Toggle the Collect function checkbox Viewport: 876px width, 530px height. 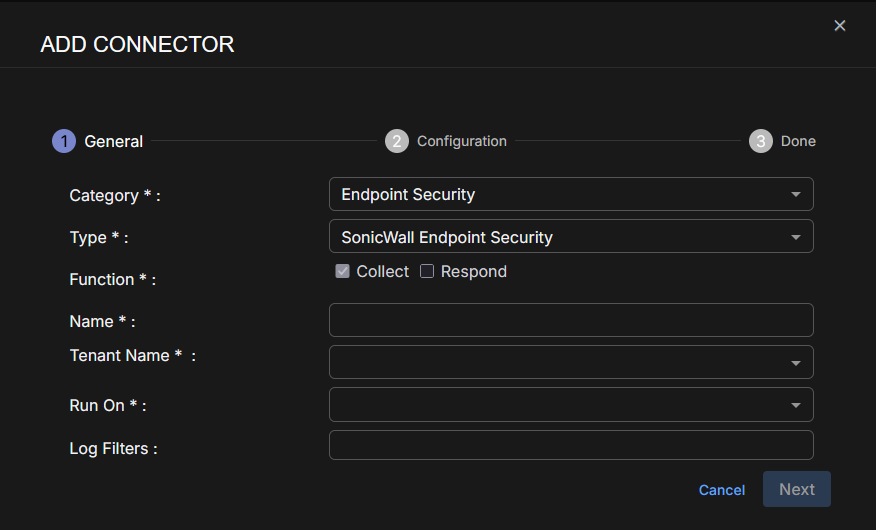[x=343, y=271]
